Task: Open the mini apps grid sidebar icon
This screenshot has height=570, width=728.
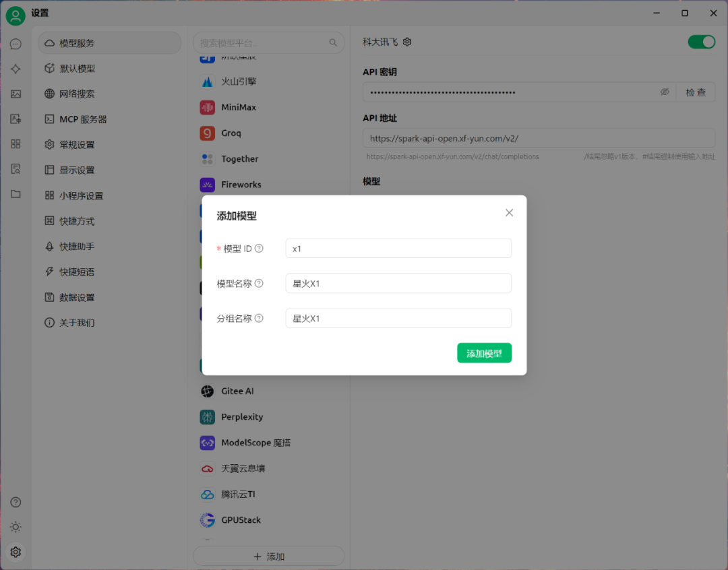Action: click(16, 144)
